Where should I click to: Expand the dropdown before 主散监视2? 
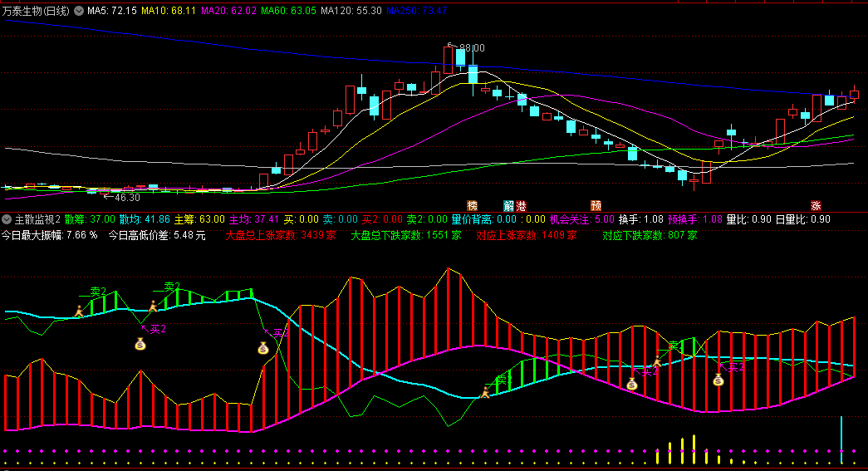tap(7, 220)
